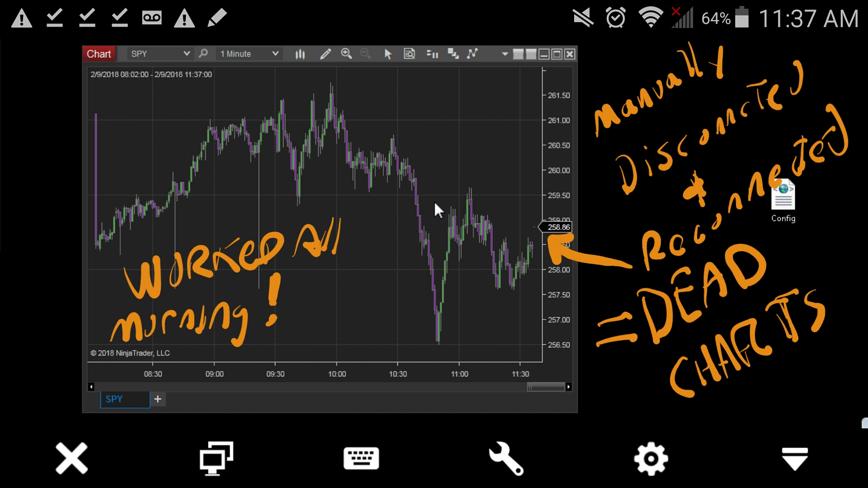Select the cursor pointer tool
This screenshot has height=488, width=868.
[388, 54]
